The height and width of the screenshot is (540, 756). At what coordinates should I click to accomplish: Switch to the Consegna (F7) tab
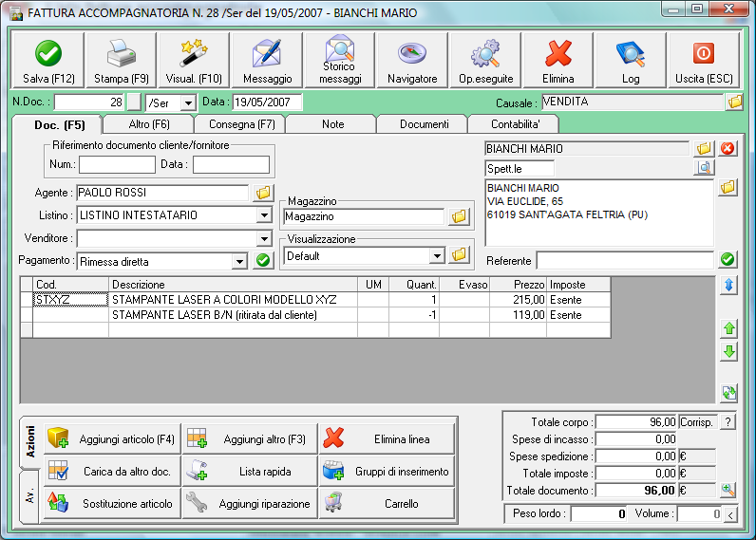point(239,124)
